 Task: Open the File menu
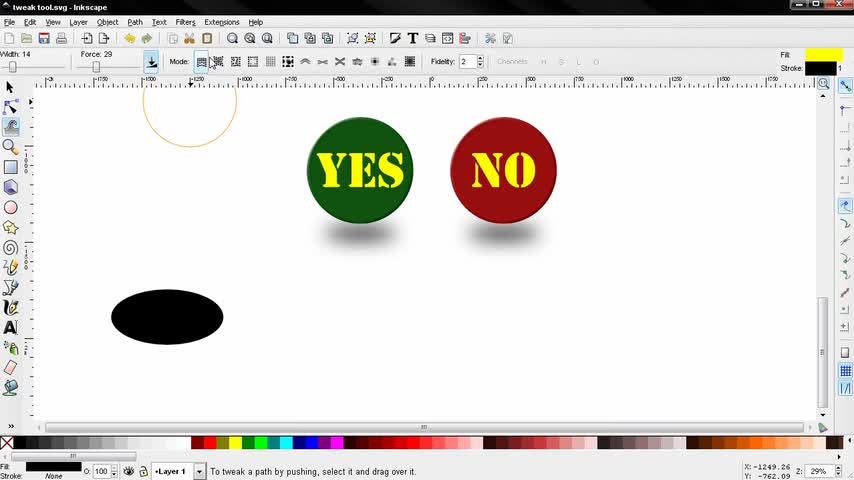(x=9, y=22)
